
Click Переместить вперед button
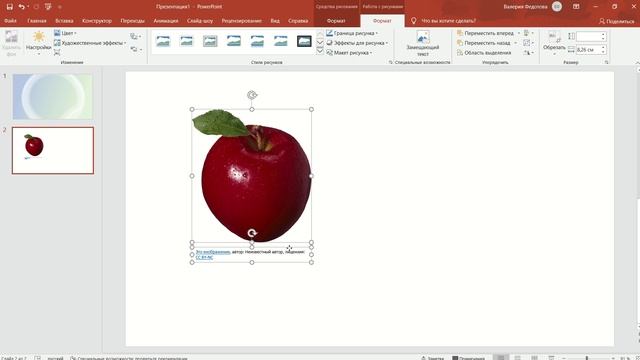(x=486, y=33)
